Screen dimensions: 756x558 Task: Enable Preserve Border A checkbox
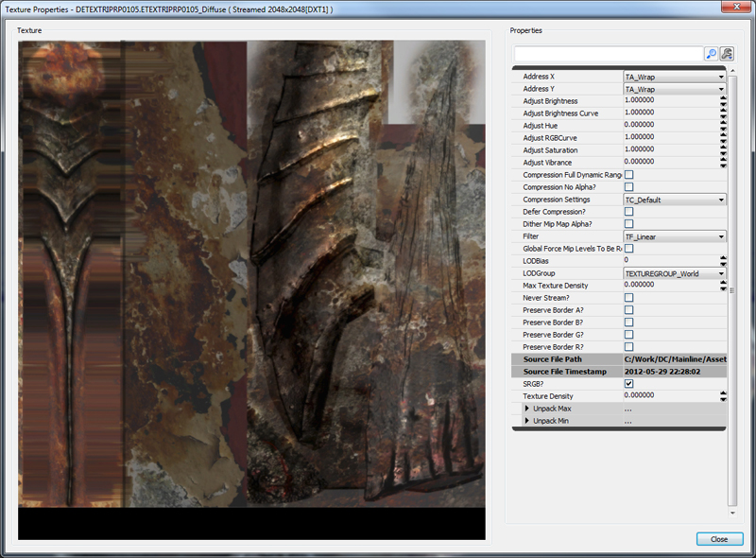628,310
